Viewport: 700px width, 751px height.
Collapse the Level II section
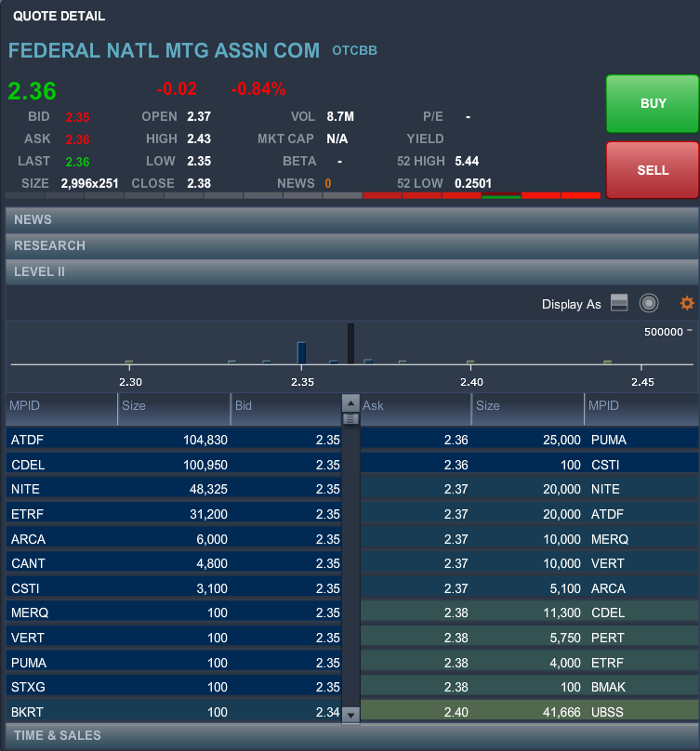pos(351,272)
